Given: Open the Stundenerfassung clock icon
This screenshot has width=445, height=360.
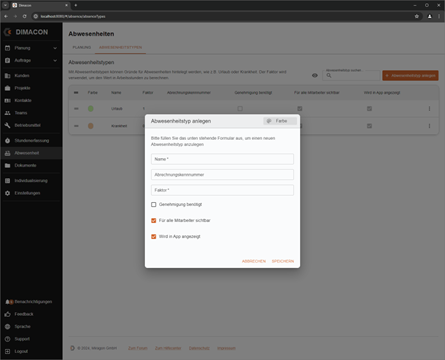Looking at the screenshot, I should click(7, 141).
